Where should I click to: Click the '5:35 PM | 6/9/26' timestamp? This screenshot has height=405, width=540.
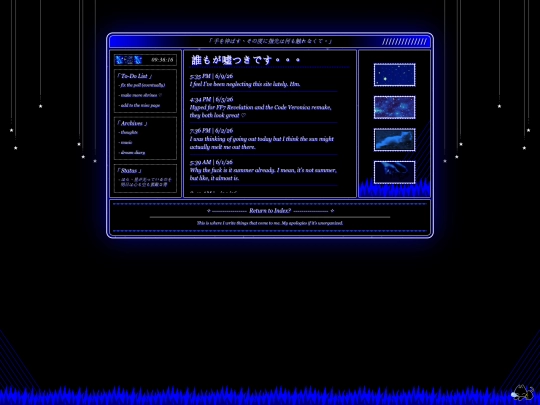point(211,76)
